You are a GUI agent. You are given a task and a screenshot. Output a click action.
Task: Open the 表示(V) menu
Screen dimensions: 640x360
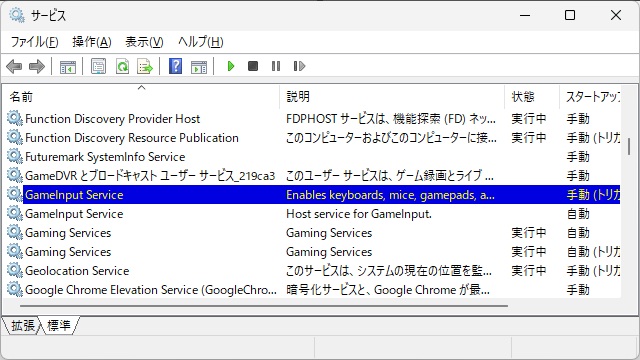pyautogui.click(x=144, y=42)
